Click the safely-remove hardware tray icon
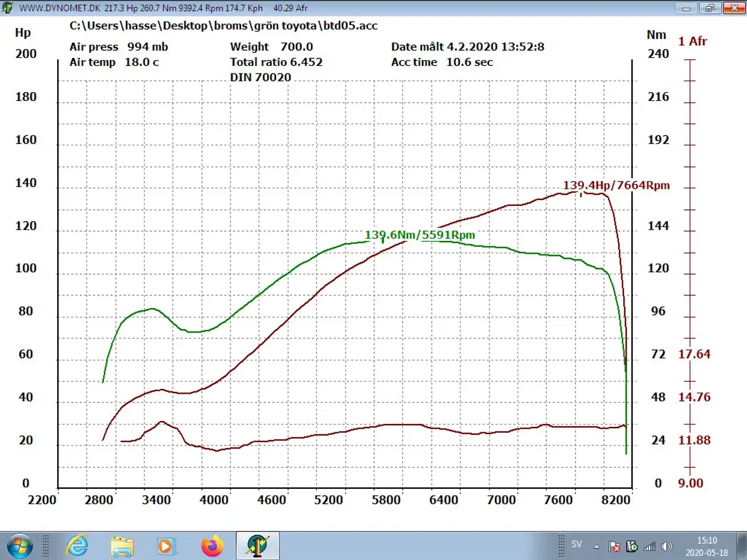 [x=631, y=547]
